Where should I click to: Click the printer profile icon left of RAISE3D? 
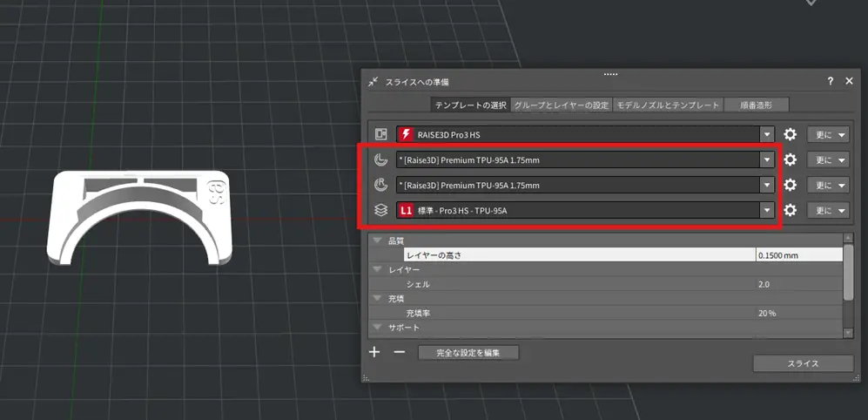pos(380,134)
